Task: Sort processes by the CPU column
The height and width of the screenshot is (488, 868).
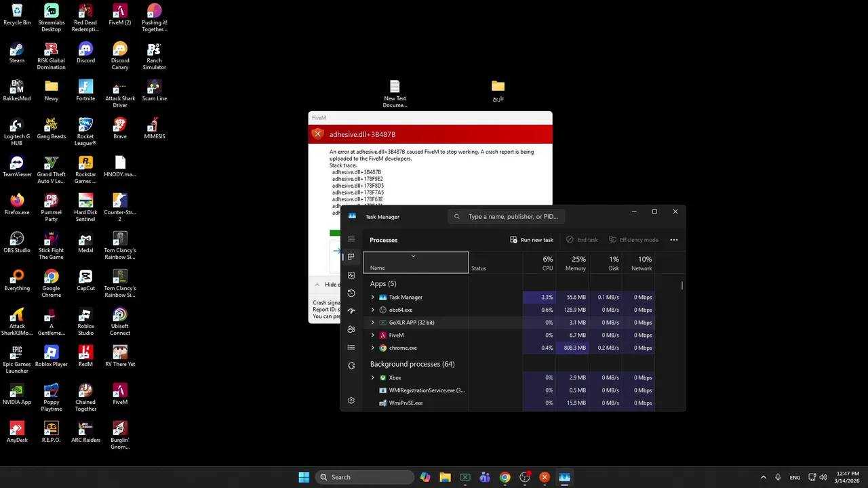Action: pos(539,262)
